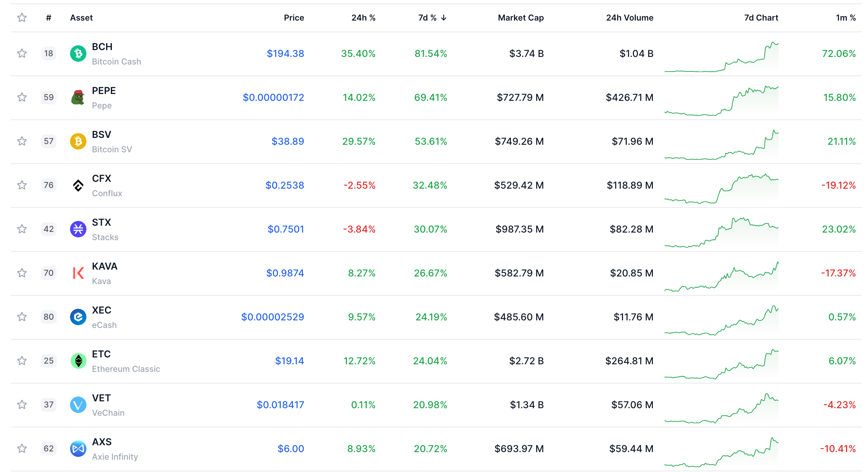Sort table by Market Cap header
Image resolution: width=868 pixels, height=472 pixels.
[x=520, y=18]
